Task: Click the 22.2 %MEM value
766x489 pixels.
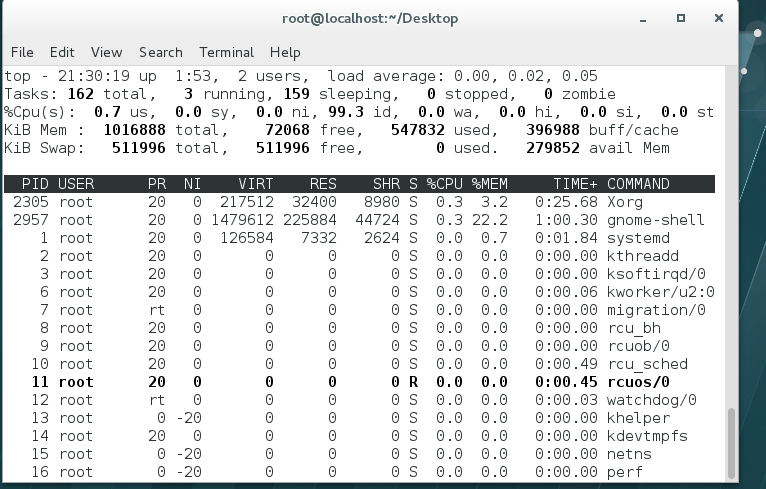Action: point(489,220)
